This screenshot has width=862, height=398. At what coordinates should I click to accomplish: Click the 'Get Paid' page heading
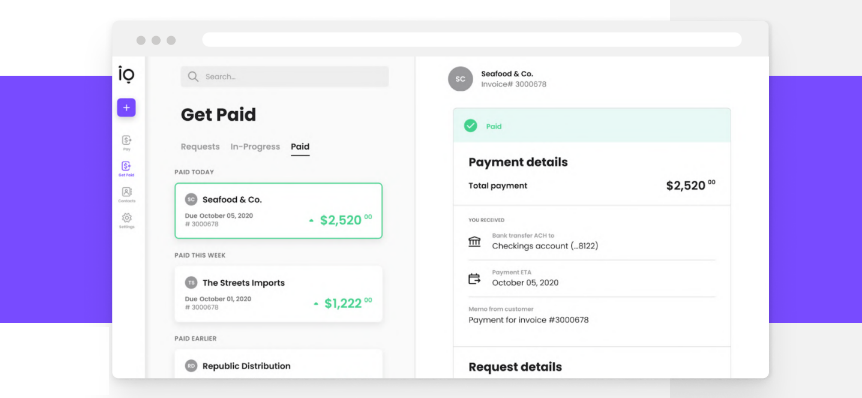218,114
